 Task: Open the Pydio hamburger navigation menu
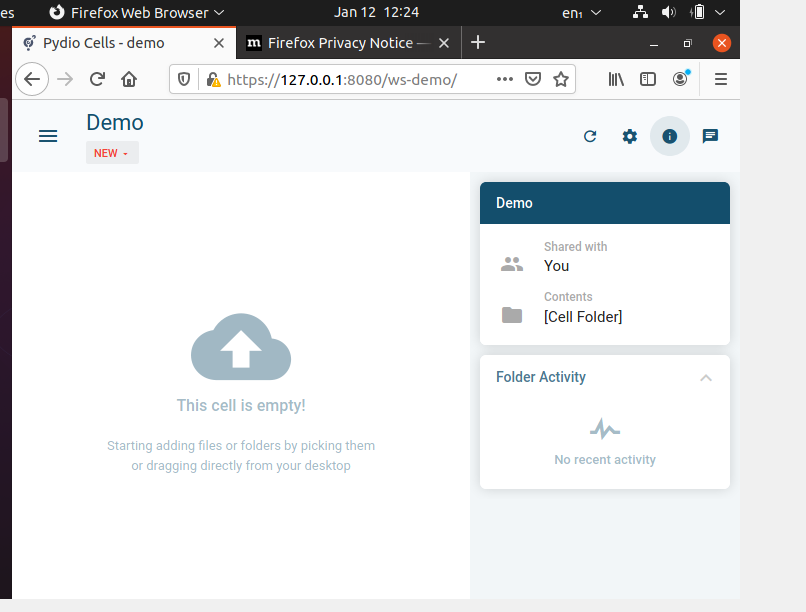(48, 136)
